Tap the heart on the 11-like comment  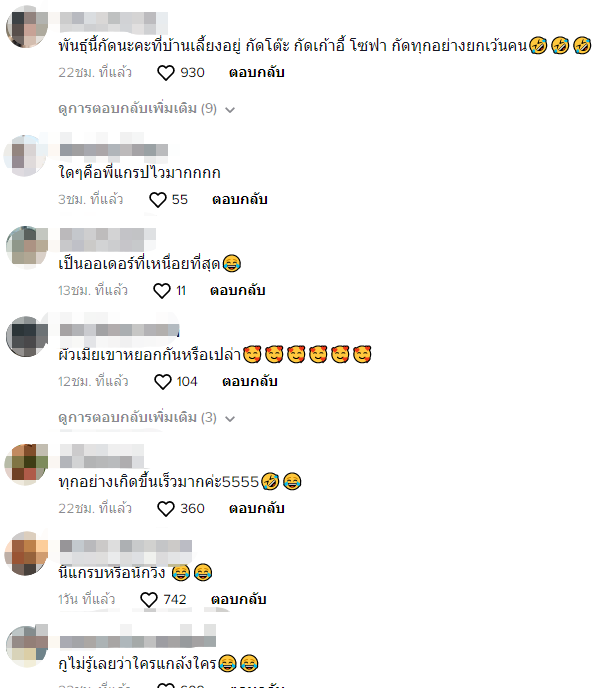tap(162, 291)
